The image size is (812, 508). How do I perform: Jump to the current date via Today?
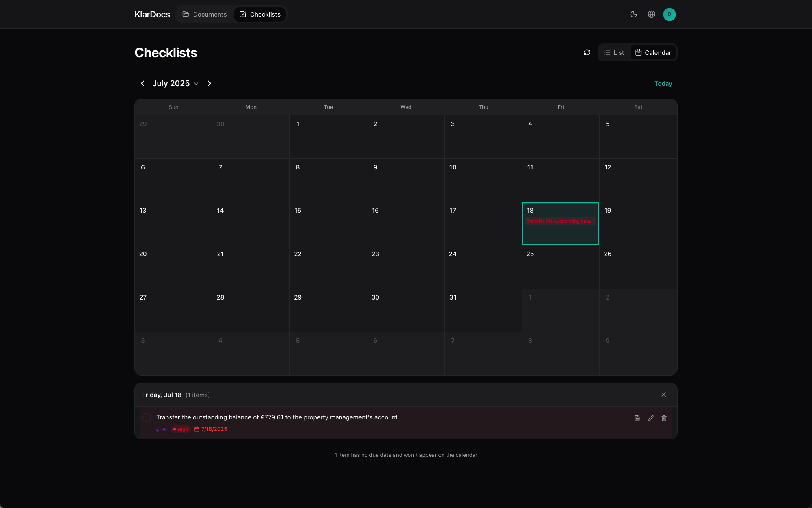[x=663, y=83]
